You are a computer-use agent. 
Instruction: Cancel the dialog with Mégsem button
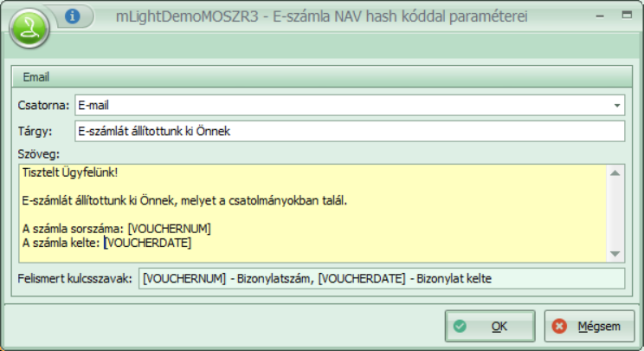pyautogui.click(x=589, y=327)
